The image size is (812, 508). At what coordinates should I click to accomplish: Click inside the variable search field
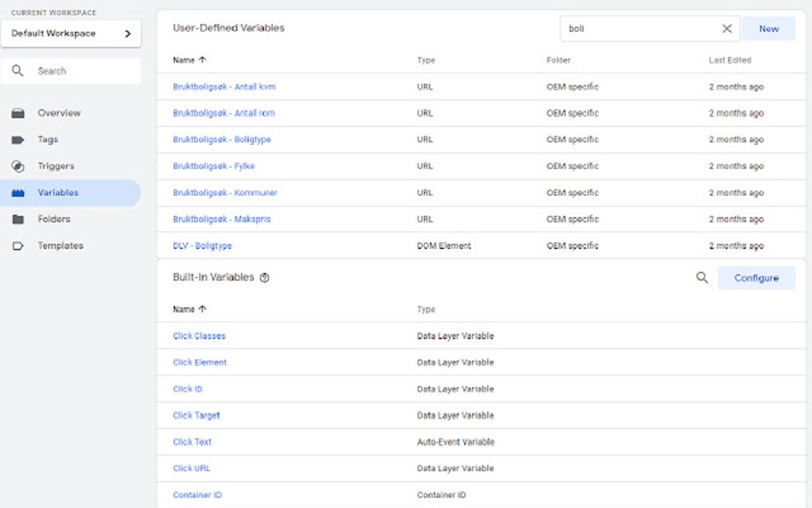click(637, 28)
